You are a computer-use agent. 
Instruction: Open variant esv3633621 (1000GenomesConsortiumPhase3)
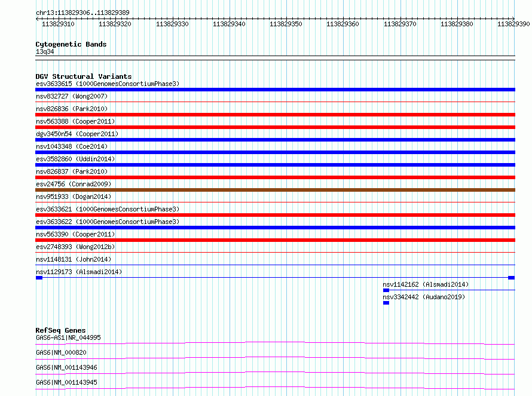tap(108, 209)
